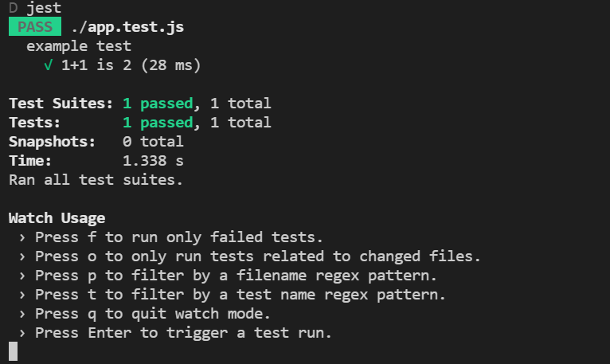Click '1 passed' in the Tests row

tap(158, 123)
